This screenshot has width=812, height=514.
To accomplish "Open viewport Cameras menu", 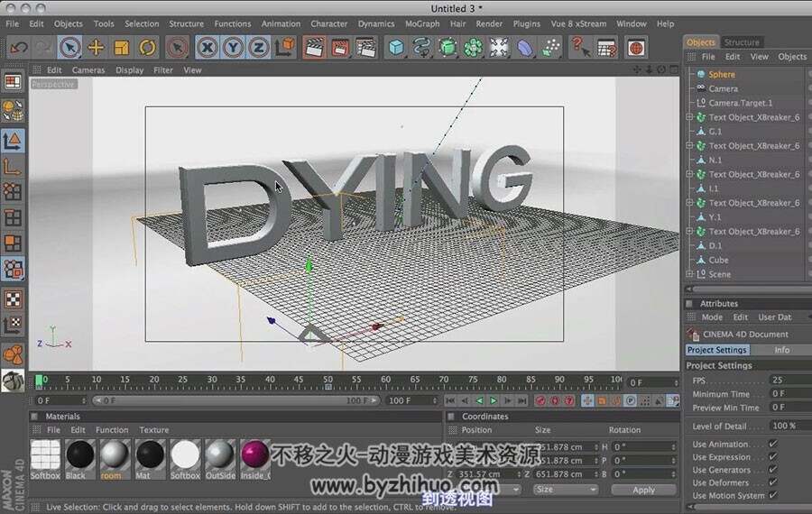I will click(88, 69).
